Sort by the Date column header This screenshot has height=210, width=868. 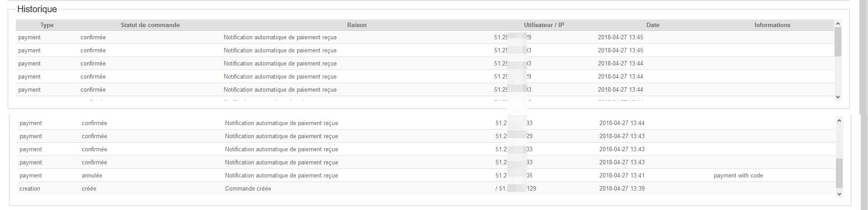click(653, 25)
